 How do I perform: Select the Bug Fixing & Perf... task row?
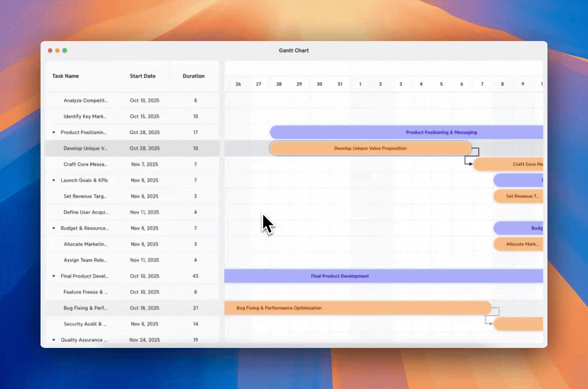point(132,308)
